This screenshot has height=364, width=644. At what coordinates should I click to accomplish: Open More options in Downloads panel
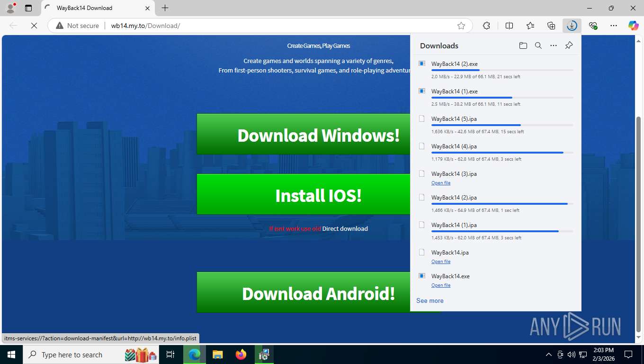point(554,45)
